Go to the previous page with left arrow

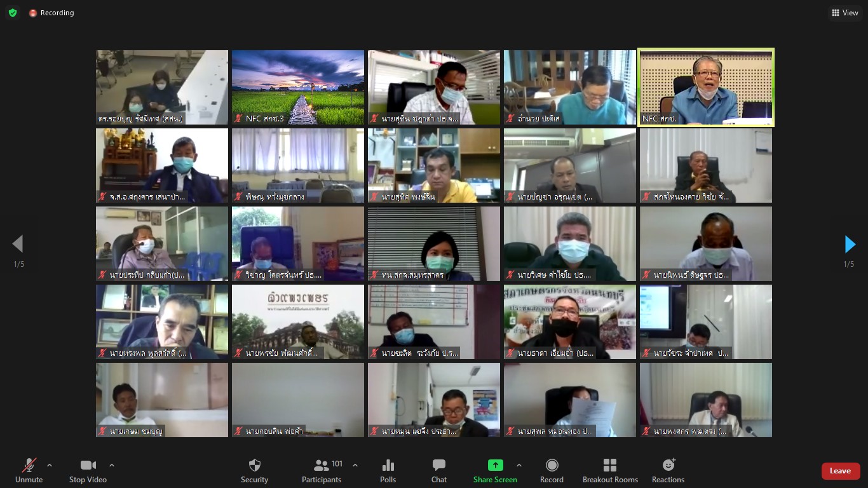(18, 244)
